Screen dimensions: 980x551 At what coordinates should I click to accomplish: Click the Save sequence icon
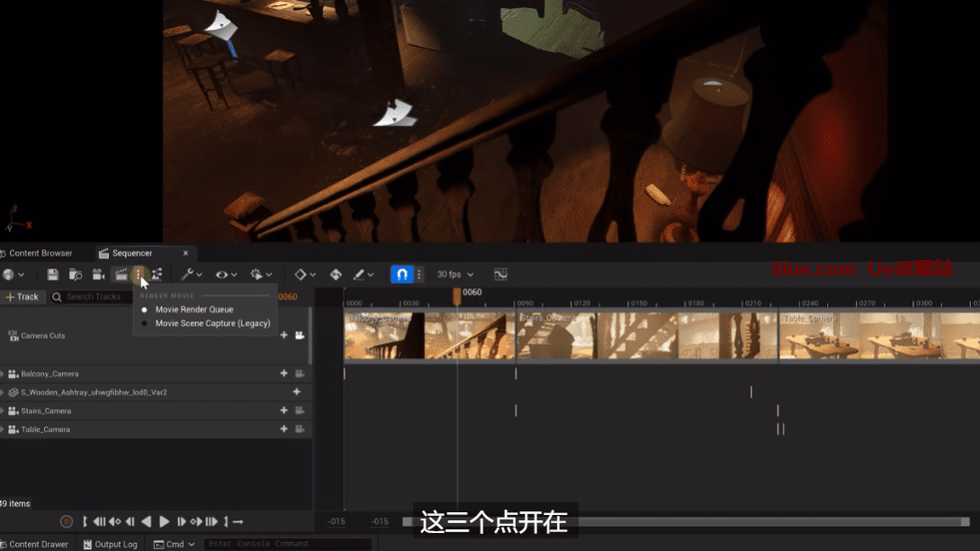pyautogui.click(x=53, y=275)
